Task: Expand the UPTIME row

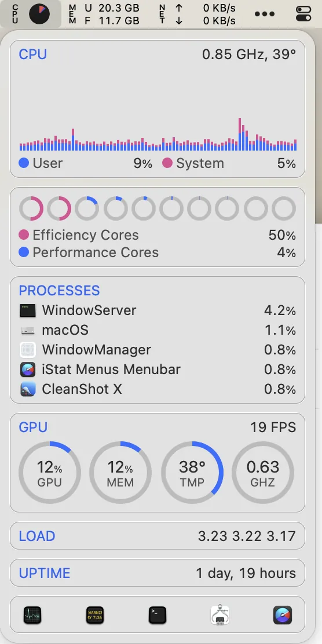Action: click(x=158, y=573)
